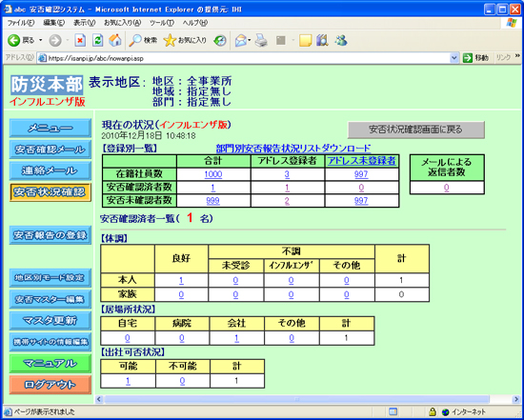Click the Forward arrow icon
The image size is (524, 420).
pos(55,41)
